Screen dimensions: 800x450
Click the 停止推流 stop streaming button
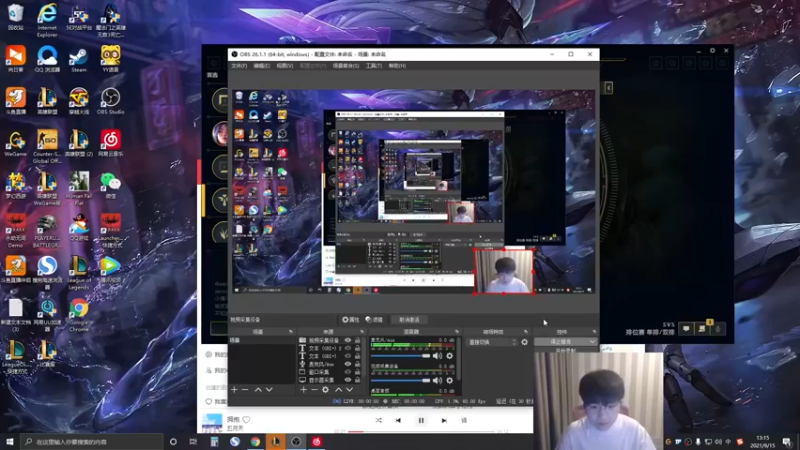(561, 342)
